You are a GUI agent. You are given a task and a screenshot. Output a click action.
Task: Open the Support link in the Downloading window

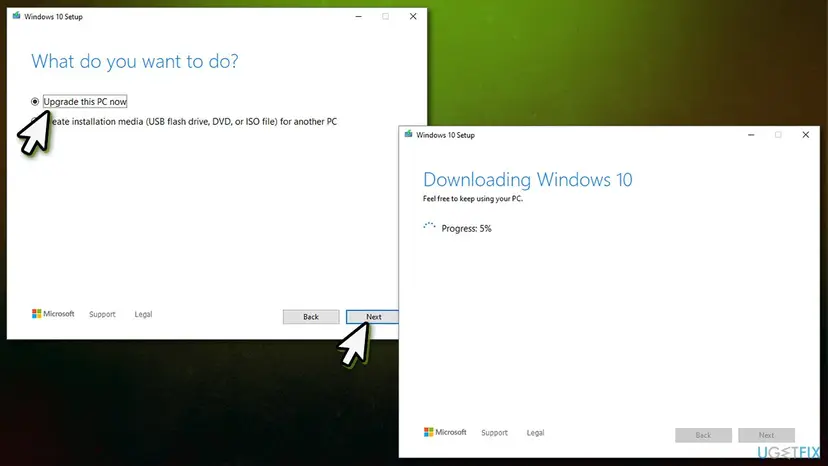coord(494,433)
